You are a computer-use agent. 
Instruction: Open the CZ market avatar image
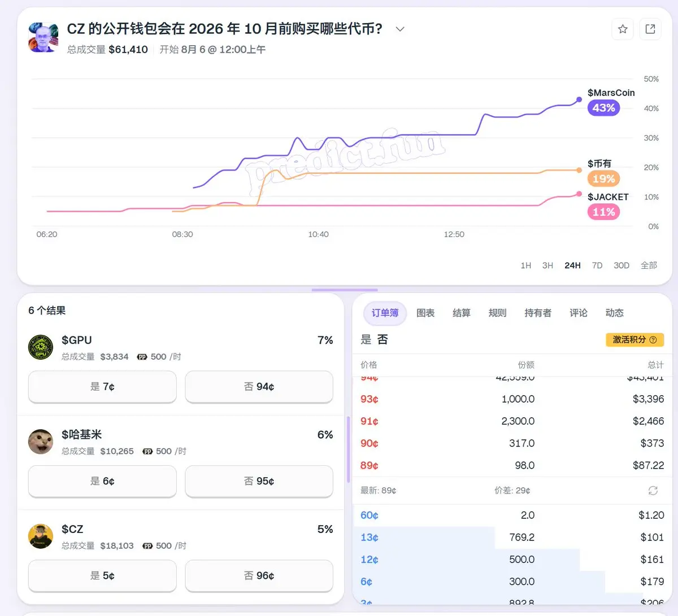pyautogui.click(x=44, y=37)
